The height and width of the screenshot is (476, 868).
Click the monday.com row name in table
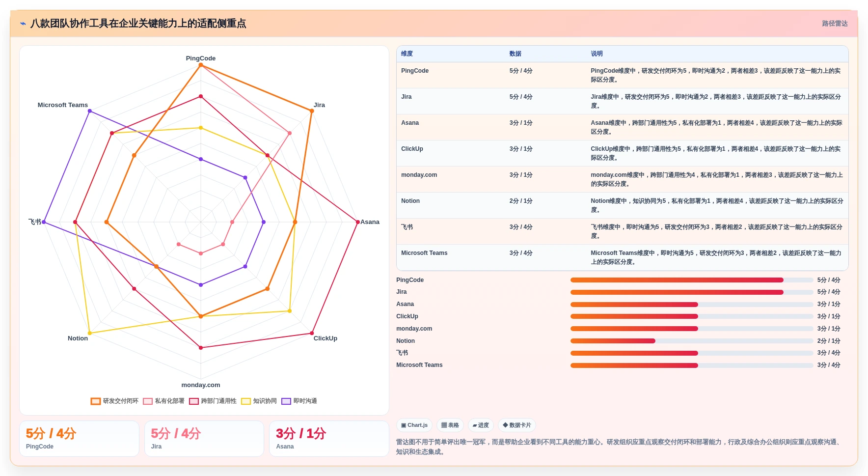click(419, 175)
